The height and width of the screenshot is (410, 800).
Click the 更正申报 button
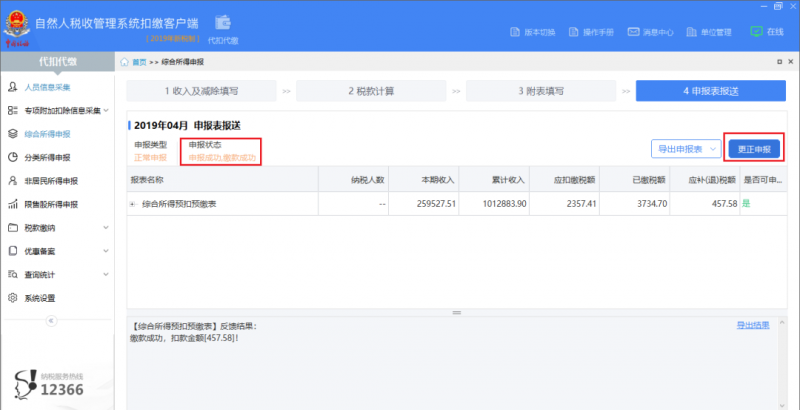tap(753, 149)
